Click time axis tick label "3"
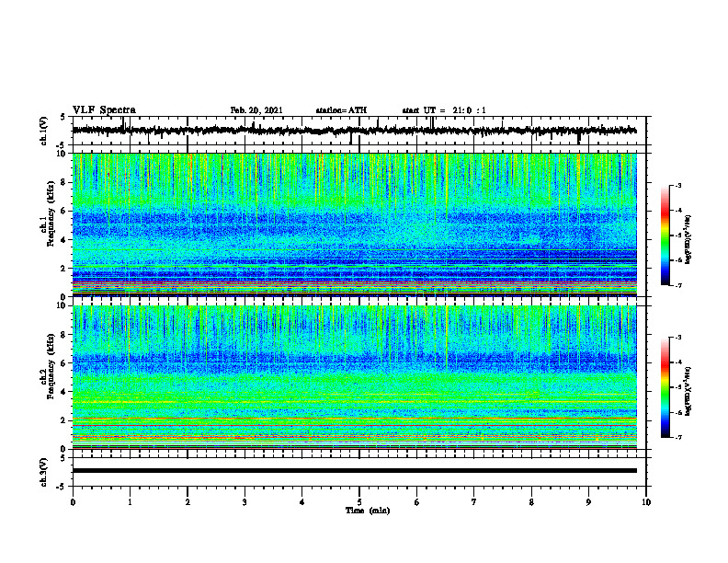This screenshot has width=728, height=563. pyautogui.click(x=245, y=502)
